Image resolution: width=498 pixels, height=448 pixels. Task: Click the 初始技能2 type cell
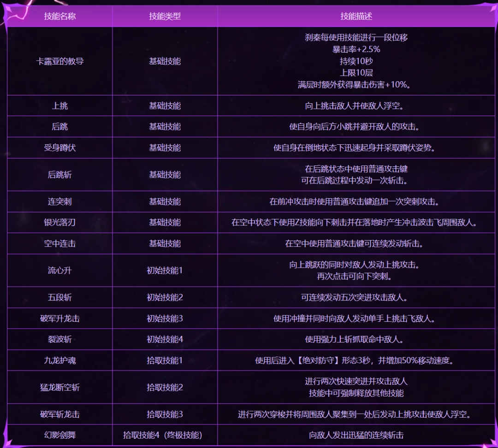(165, 297)
